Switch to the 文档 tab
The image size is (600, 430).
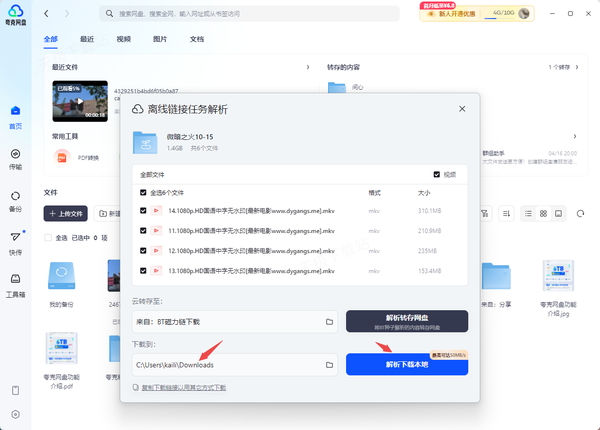point(197,39)
